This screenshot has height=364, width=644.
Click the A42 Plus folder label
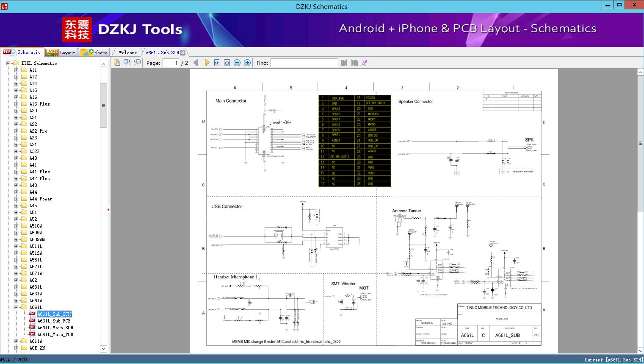click(40, 178)
